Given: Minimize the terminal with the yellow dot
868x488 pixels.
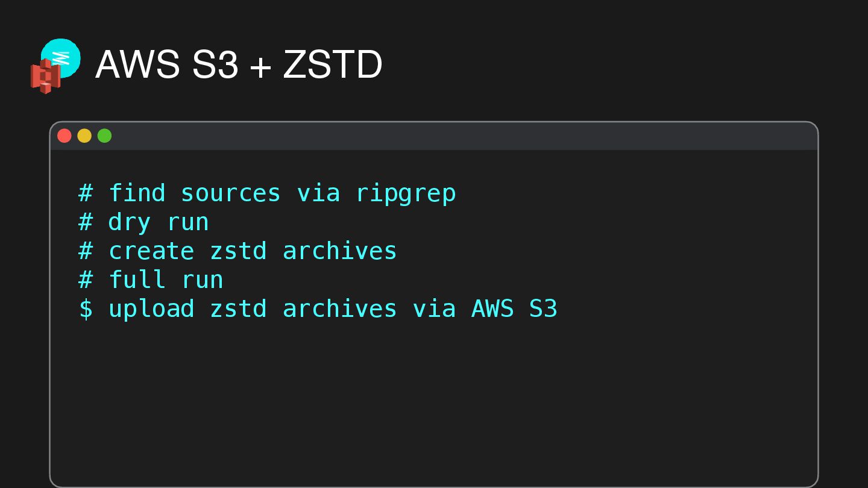Looking at the screenshot, I should [x=84, y=136].
